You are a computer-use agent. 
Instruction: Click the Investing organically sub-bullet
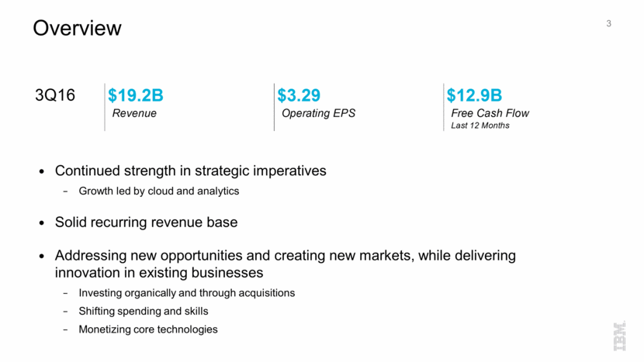coord(186,293)
